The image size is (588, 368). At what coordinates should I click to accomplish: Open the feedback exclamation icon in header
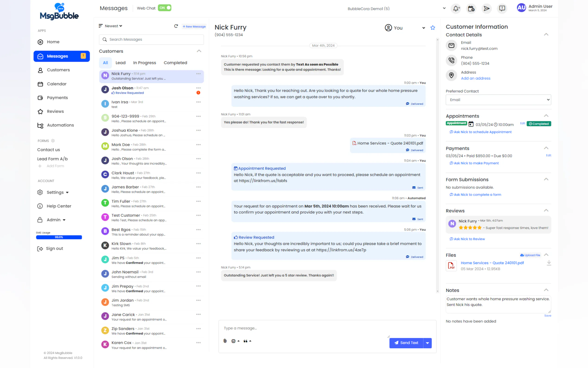(x=502, y=9)
